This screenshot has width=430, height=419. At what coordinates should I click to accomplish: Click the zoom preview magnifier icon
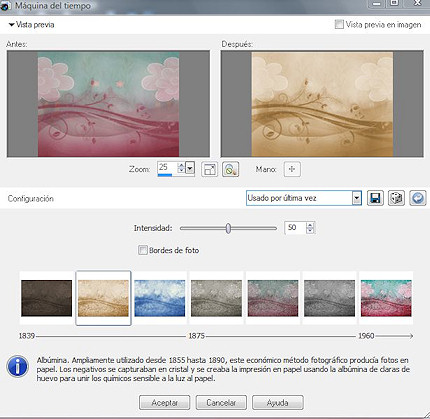click(x=230, y=169)
